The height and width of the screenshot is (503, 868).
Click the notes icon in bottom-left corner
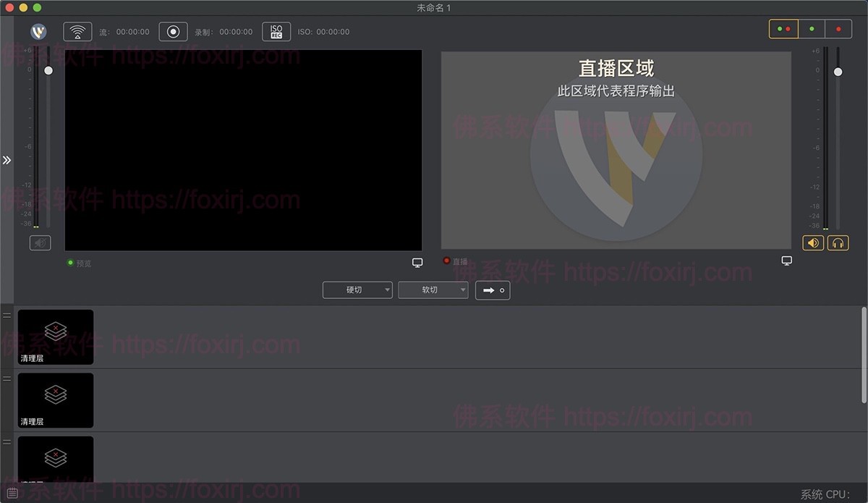(x=12, y=494)
